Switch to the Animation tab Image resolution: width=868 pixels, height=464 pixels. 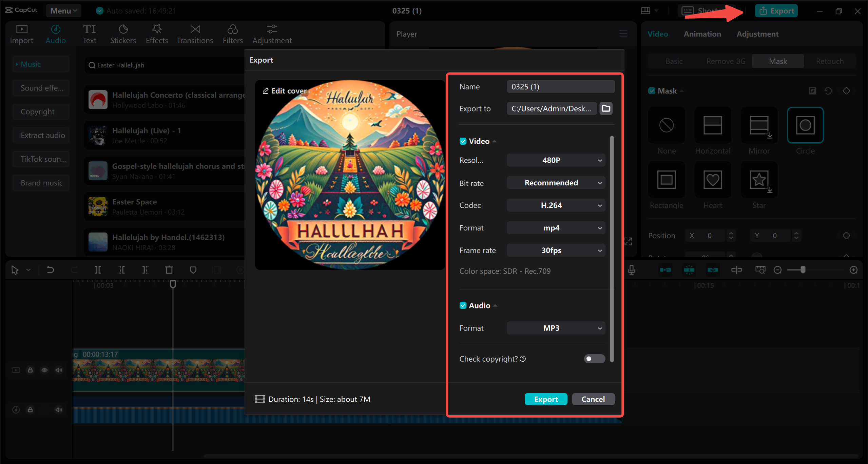click(x=702, y=34)
